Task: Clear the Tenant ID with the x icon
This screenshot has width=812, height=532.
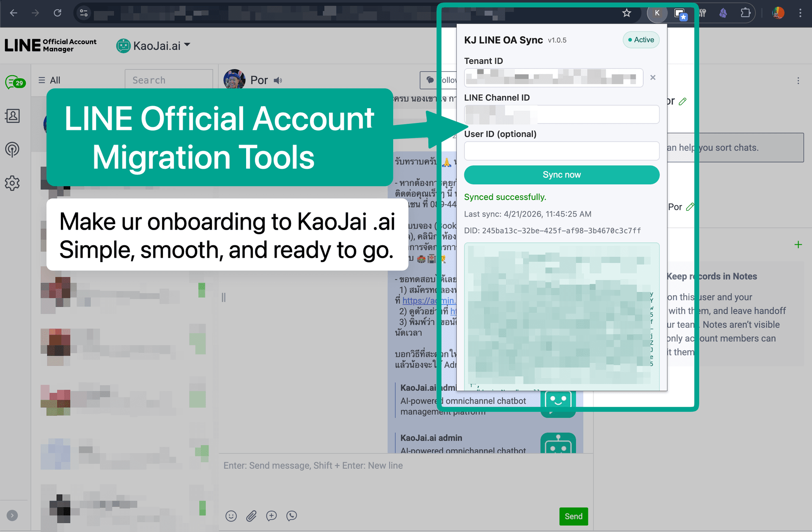Action: coord(653,77)
